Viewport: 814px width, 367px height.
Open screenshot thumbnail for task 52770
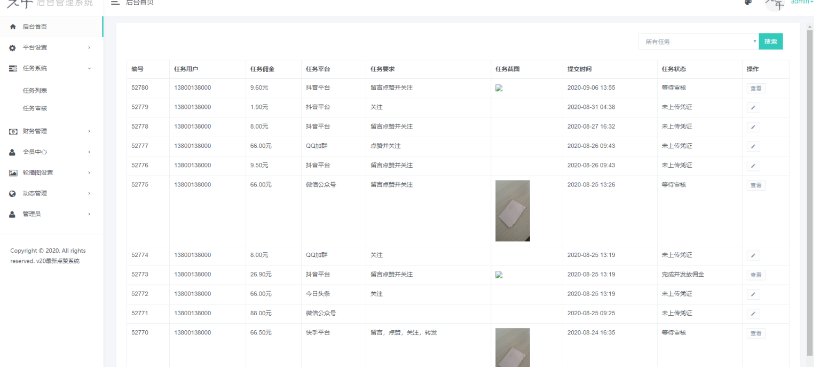pos(512,347)
